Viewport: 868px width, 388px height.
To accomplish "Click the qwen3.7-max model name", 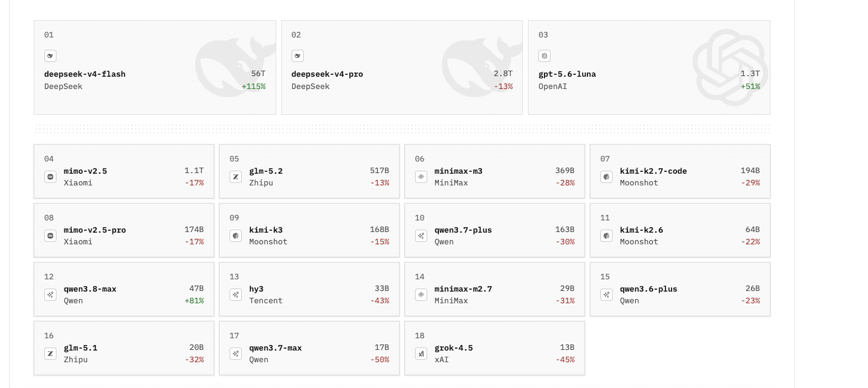I will point(276,348).
